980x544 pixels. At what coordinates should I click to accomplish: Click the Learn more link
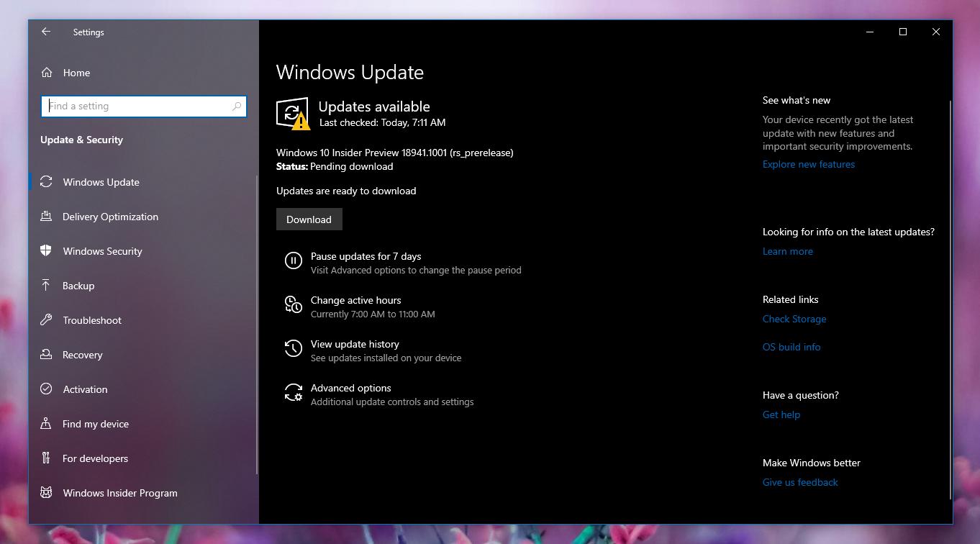tap(788, 251)
